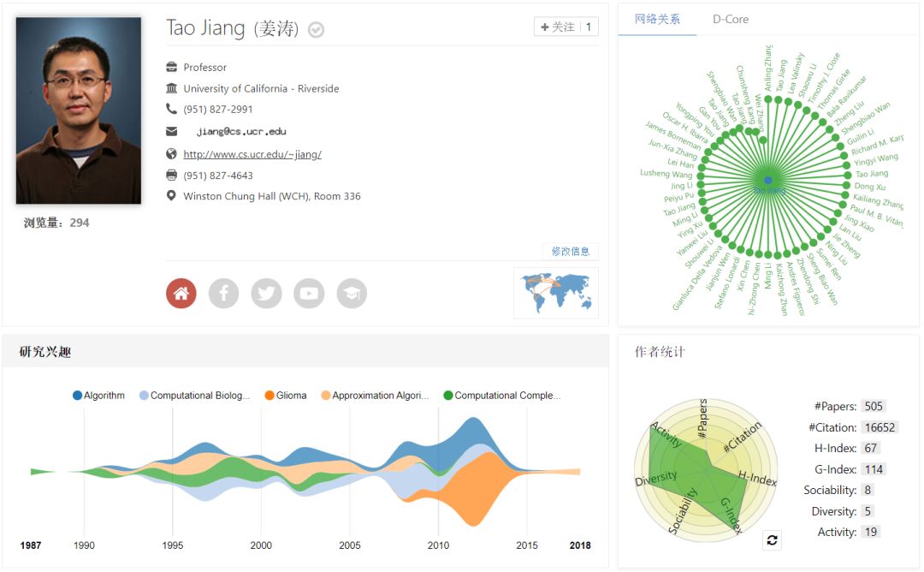The image size is (924, 572).
Task: Switch to the D-Core tab
Action: (x=731, y=19)
